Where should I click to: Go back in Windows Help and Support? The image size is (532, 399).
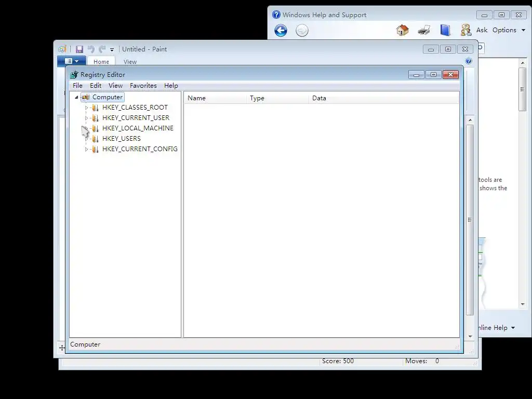[x=281, y=31]
